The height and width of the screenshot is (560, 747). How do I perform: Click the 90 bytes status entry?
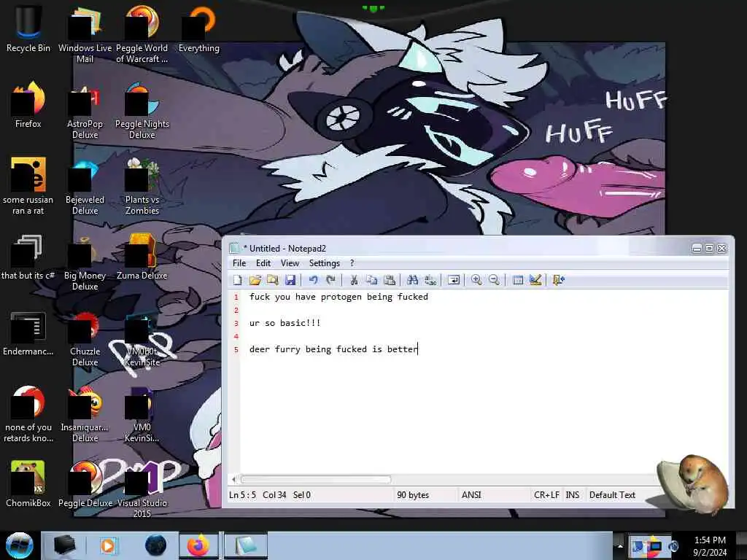tap(413, 495)
